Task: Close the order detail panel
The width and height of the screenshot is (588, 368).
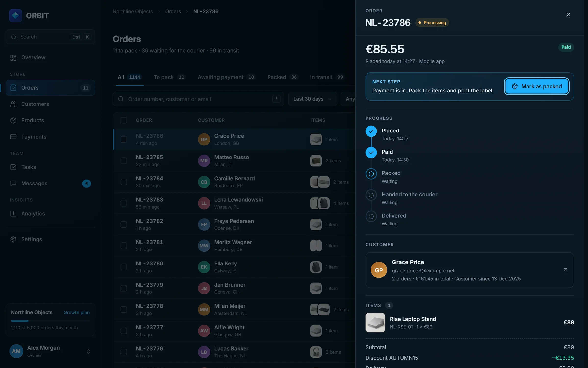Action: 568,15
